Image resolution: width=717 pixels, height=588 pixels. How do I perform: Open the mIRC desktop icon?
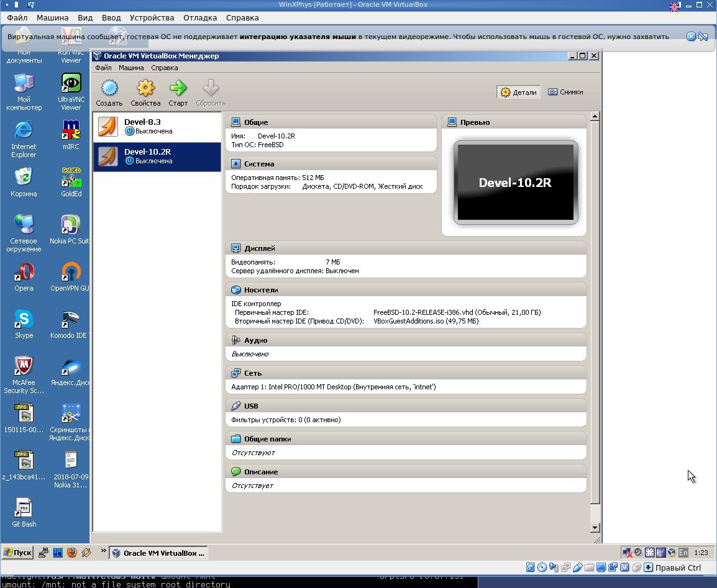71,135
